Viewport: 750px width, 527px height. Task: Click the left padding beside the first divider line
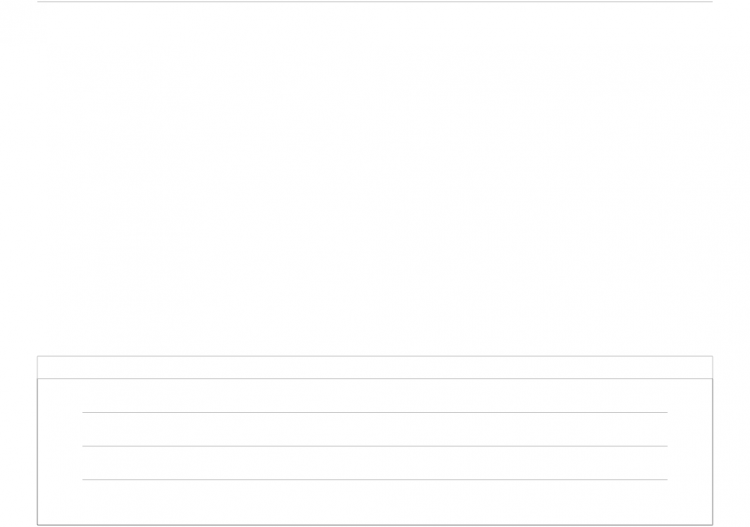60,412
